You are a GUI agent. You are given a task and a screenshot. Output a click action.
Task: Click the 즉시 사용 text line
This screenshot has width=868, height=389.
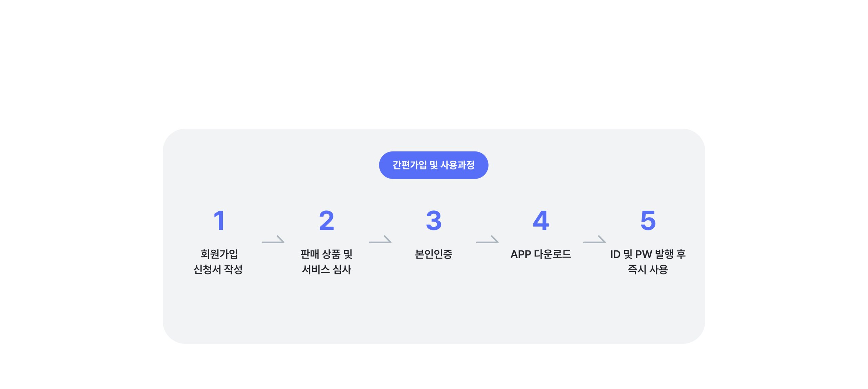pos(648,269)
